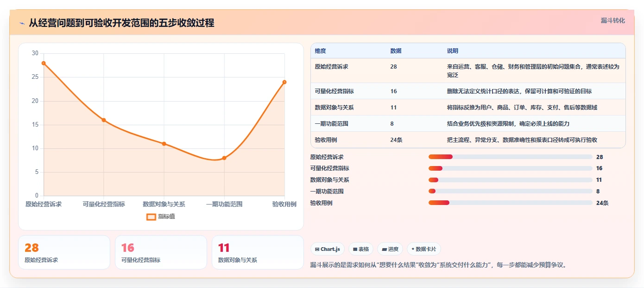Click the Chart.js tag chip
The image size is (644, 288).
point(328,249)
